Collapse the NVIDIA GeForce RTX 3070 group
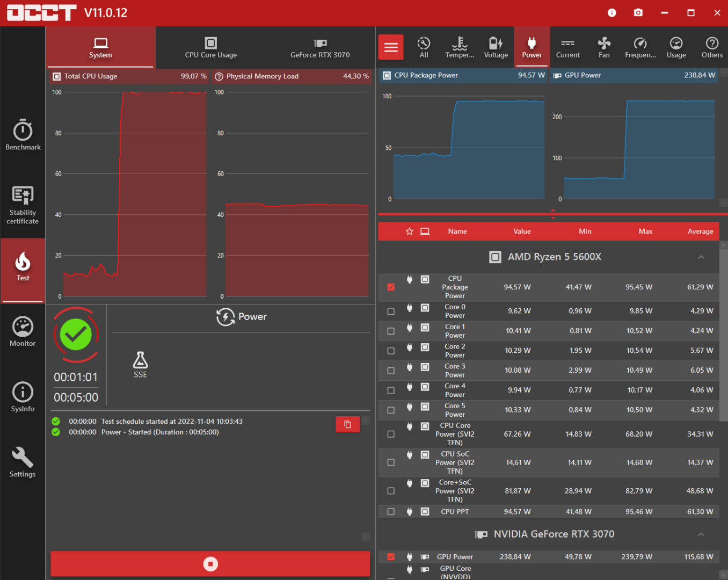 coord(701,534)
